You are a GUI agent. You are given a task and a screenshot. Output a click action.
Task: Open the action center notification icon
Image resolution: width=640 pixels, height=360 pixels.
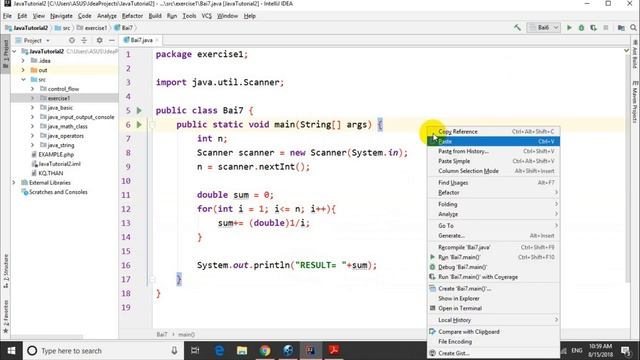tap(626, 351)
